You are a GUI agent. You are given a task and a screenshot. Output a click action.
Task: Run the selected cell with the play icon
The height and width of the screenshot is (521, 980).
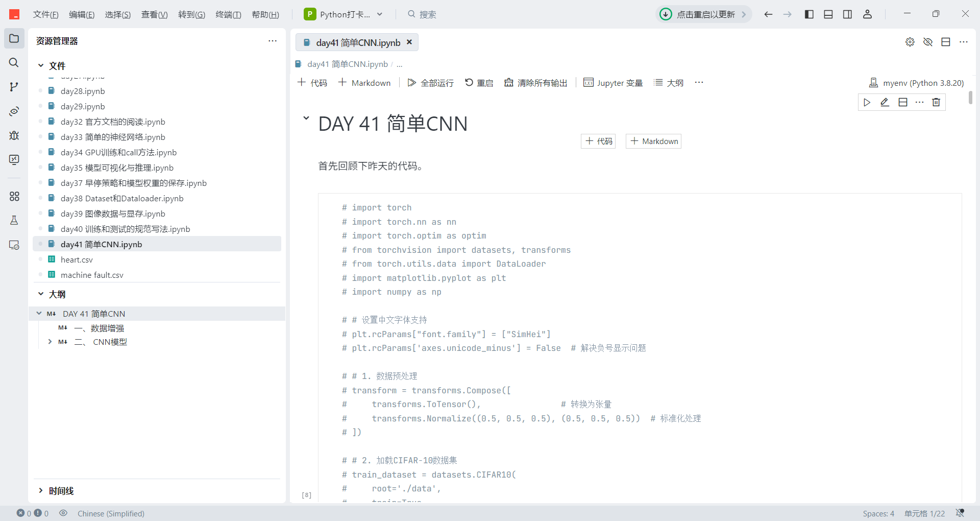[x=867, y=102]
